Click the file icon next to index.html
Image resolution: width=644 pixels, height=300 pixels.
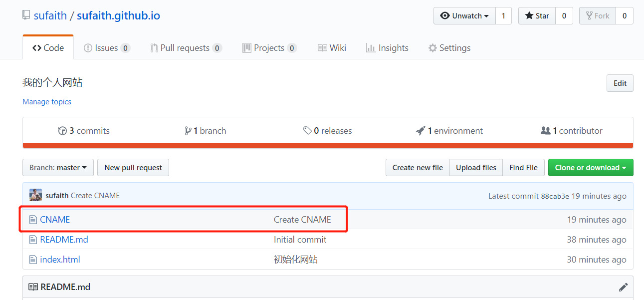pyautogui.click(x=33, y=260)
